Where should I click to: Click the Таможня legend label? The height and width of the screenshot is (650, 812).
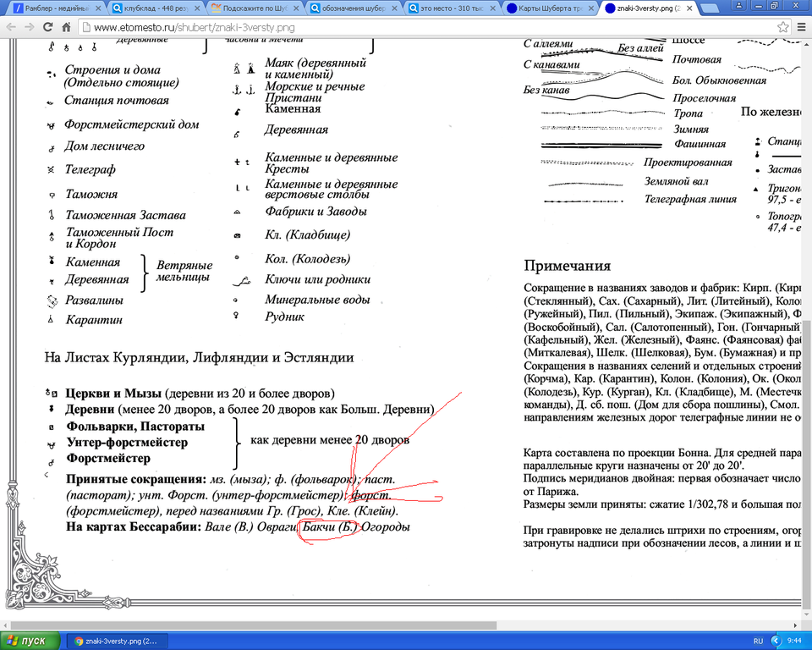91,194
